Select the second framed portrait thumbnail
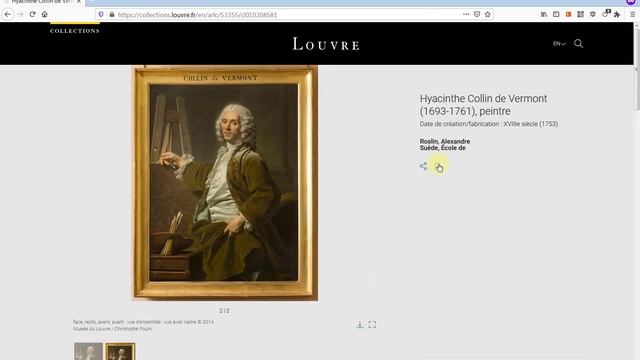 point(120,351)
